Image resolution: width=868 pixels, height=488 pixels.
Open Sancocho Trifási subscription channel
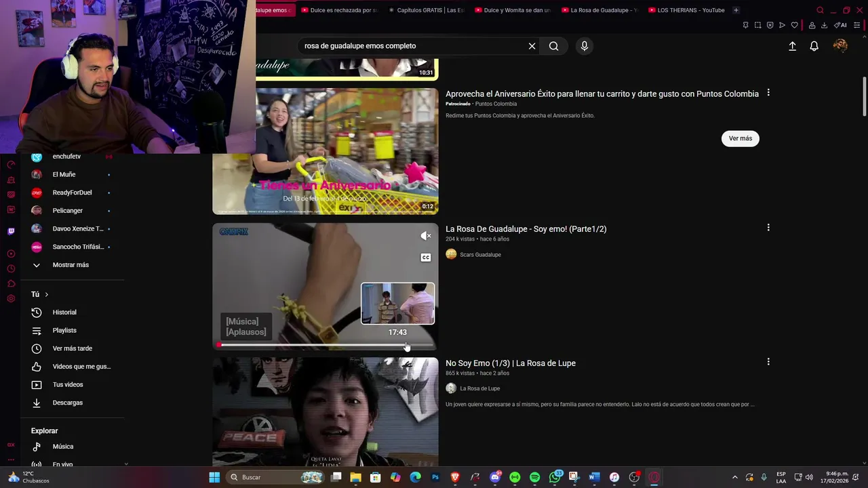78,247
